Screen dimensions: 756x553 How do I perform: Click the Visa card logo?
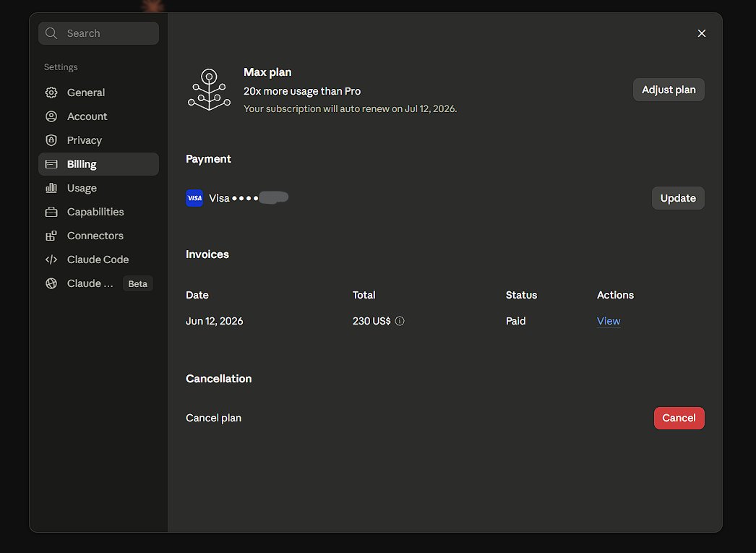[194, 198]
